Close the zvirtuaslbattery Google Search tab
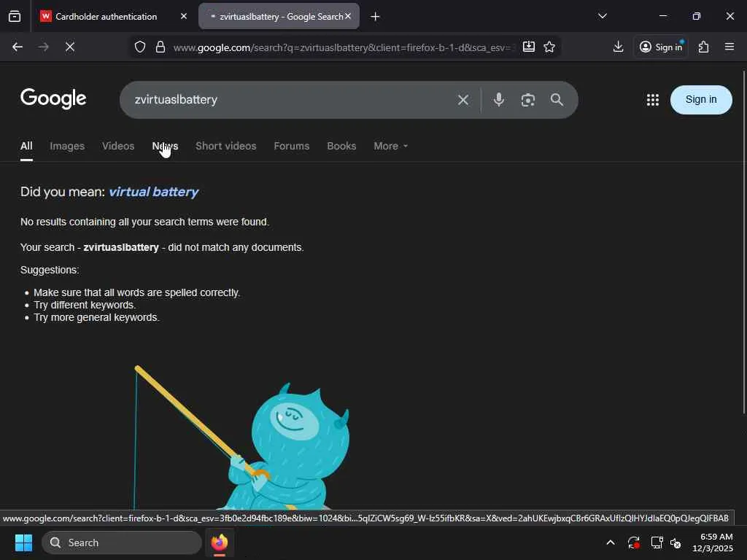This screenshot has height=560, width=747. 348,16
